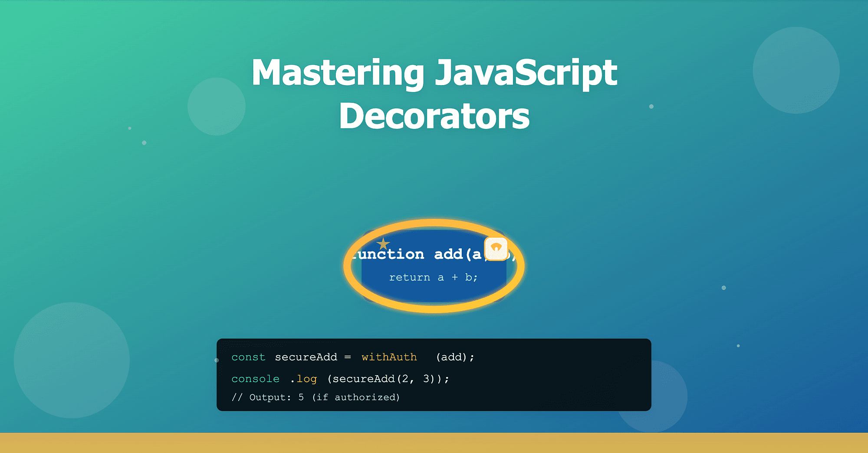Select the '// Output: 5 (if authorized)' comment
868x453 pixels.
316,397
